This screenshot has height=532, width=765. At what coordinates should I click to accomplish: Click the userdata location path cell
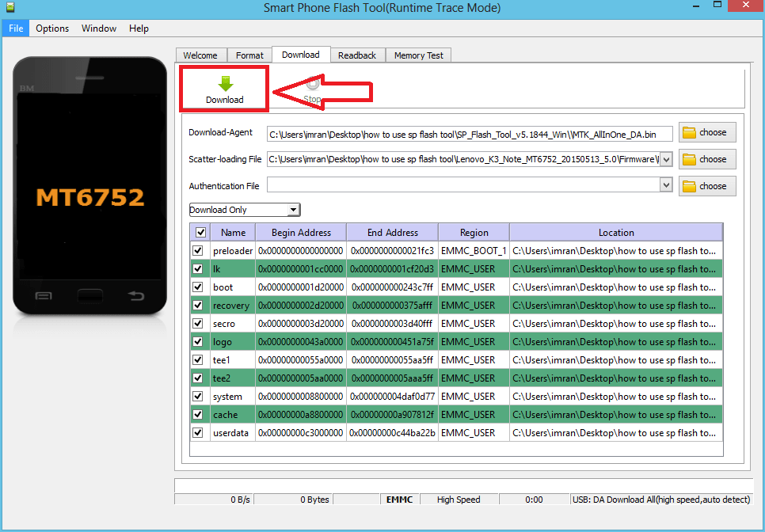tap(615, 432)
